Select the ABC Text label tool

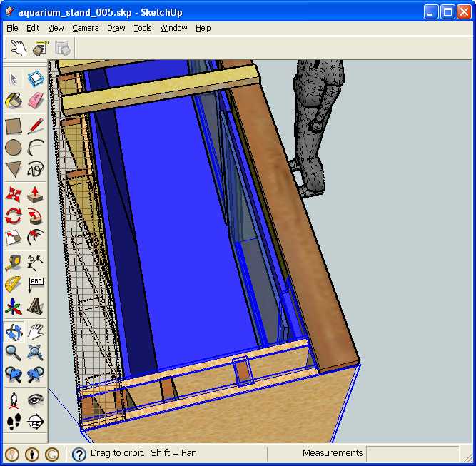coord(36,284)
